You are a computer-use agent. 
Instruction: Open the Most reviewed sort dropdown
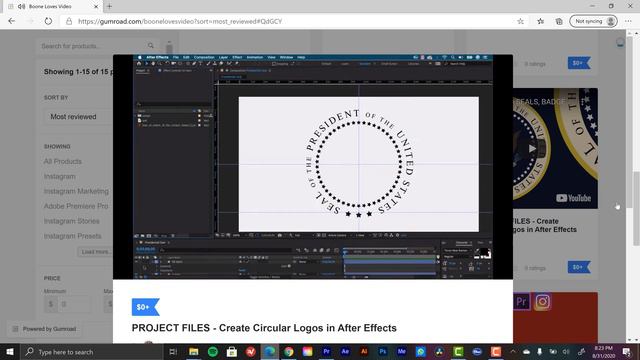(78, 117)
